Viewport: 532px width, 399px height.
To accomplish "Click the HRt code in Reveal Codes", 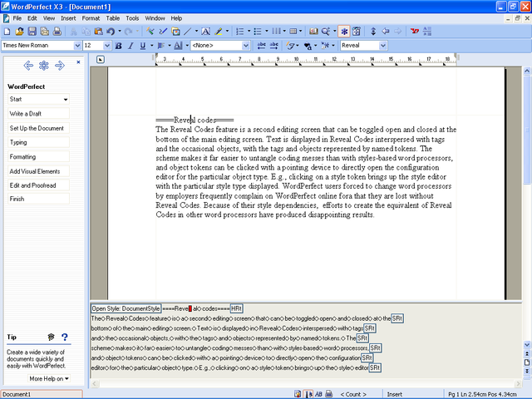I will [x=236, y=308].
